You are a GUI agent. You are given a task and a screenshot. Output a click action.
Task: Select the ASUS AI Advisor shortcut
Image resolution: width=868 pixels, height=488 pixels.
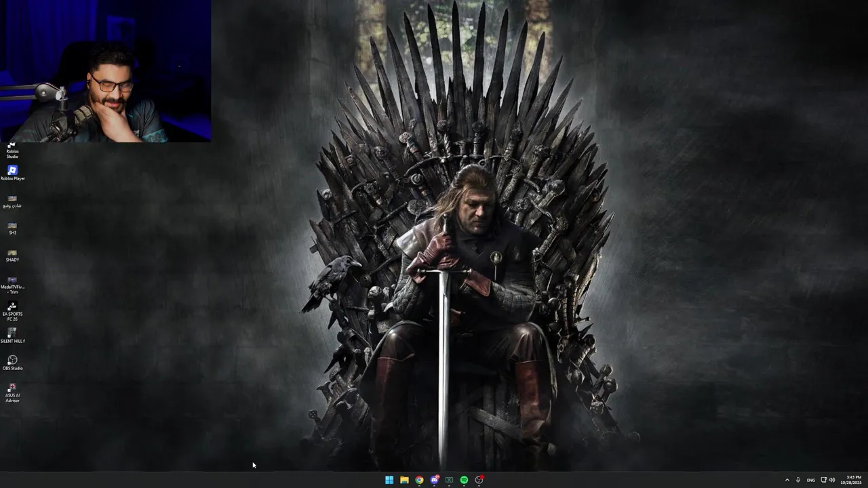point(12,393)
